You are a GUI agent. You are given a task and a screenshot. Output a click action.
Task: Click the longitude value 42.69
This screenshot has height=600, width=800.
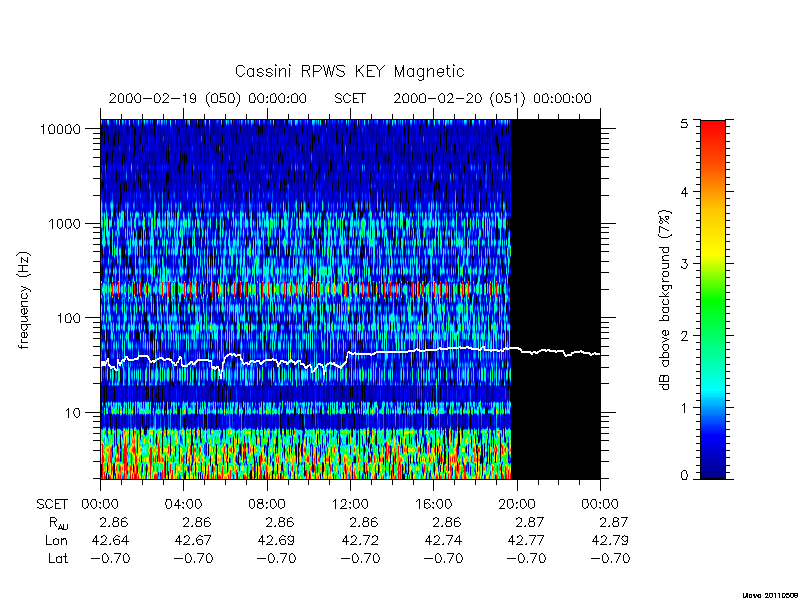(x=277, y=540)
